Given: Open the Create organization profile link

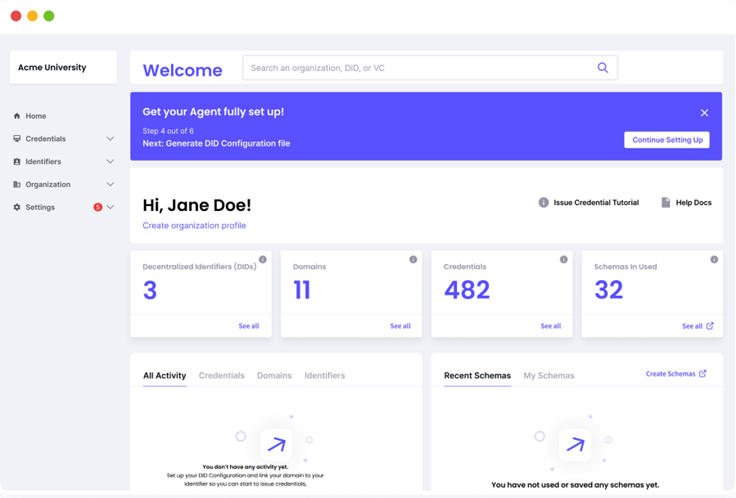Looking at the screenshot, I should tap(194, 226).
